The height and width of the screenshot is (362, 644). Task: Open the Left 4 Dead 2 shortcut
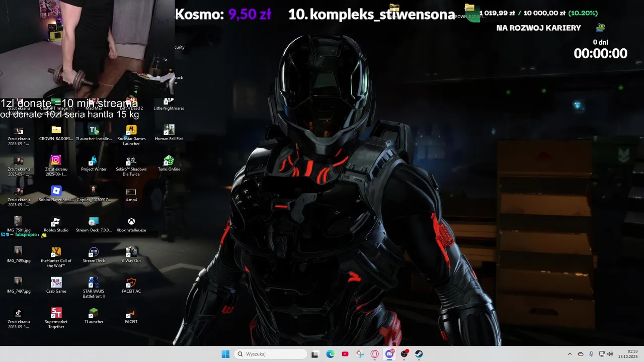(131, 104)
